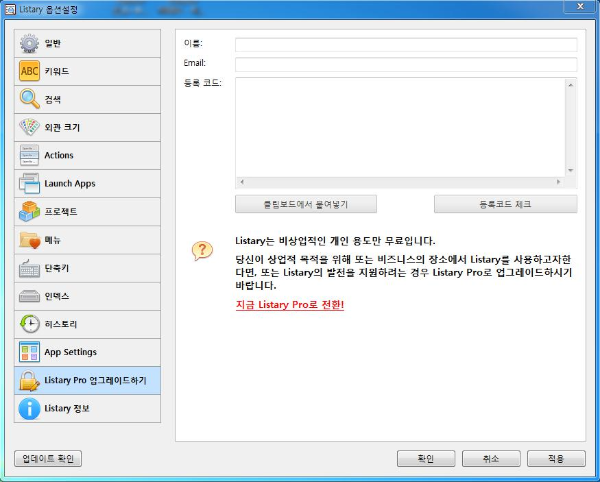
Task: Cancel with the 취소 button
Action: pyautogui.click(x=491, y=458)
